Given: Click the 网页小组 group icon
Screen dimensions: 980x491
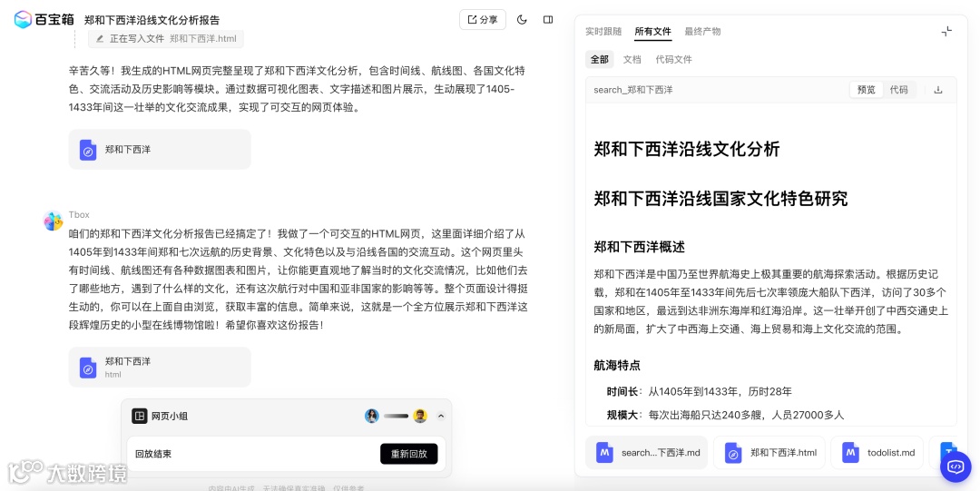Looking at the screenshot, I should click(140, 416).
